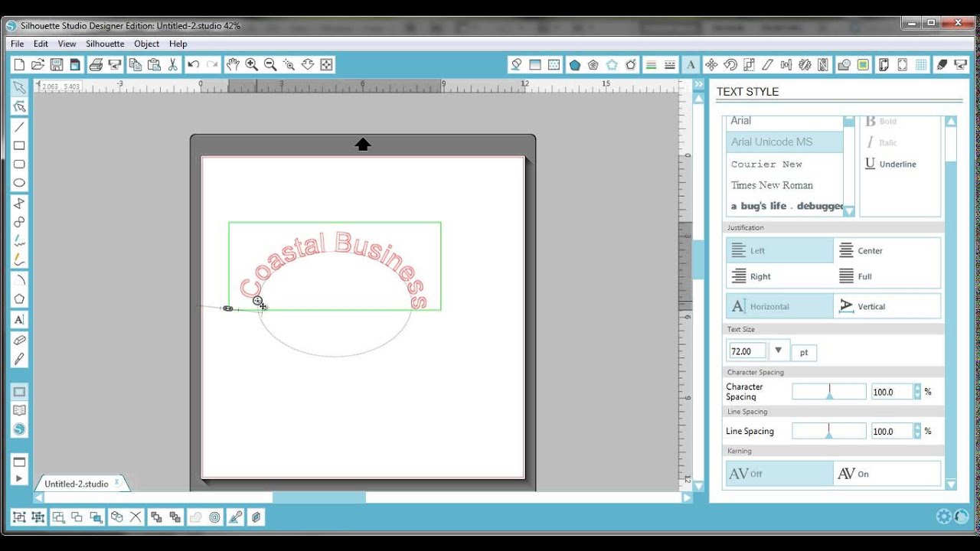Open the Text Size dropdown arrow
The height and width of the screenshot is (551, 980).
(x=778, y=350)
